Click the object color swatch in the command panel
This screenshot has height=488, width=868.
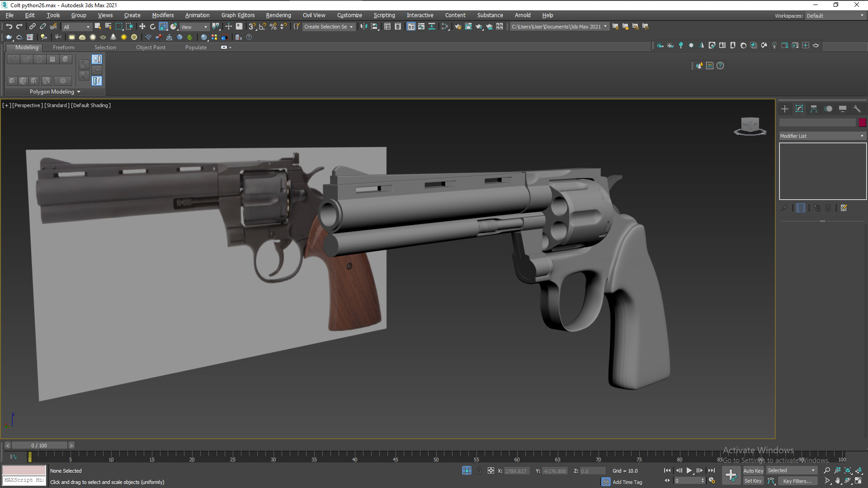(x=862, y=122)
